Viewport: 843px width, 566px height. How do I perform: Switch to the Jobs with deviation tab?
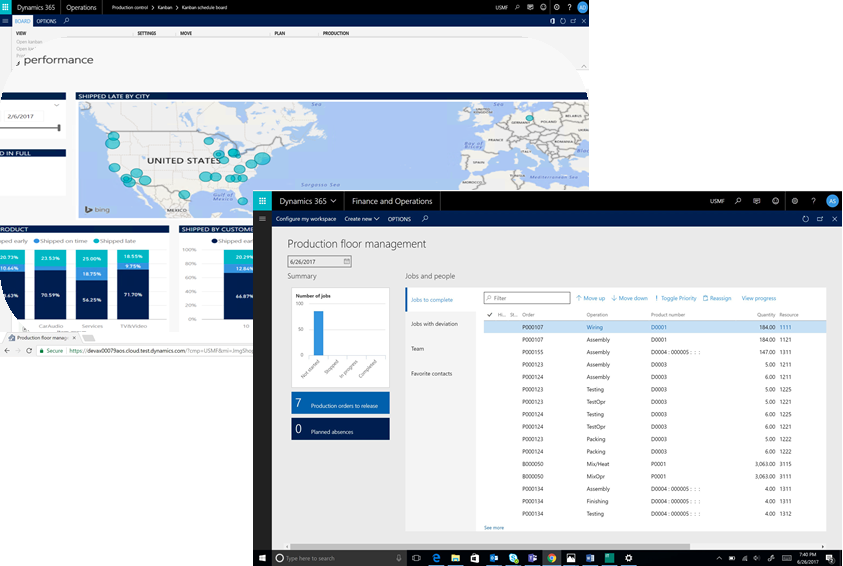click(x=434, y=324)
